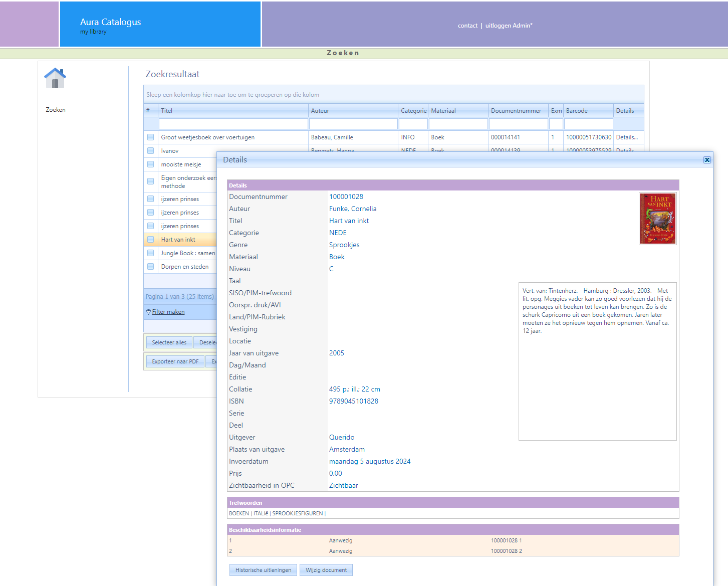Select Zoeken in the left sidebar menu
The width and height of the screenshot is (728, 586).
tap(56, 110)
